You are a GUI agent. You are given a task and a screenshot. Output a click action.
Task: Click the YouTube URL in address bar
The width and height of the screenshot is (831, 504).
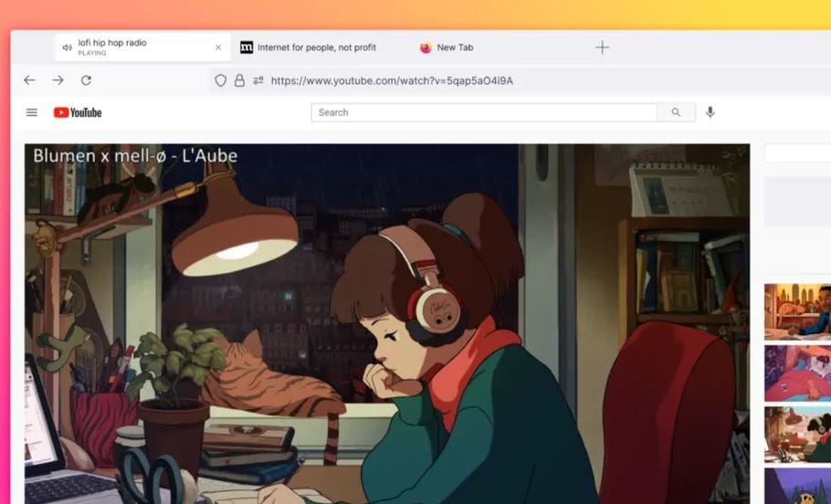(x=392, y=80)
